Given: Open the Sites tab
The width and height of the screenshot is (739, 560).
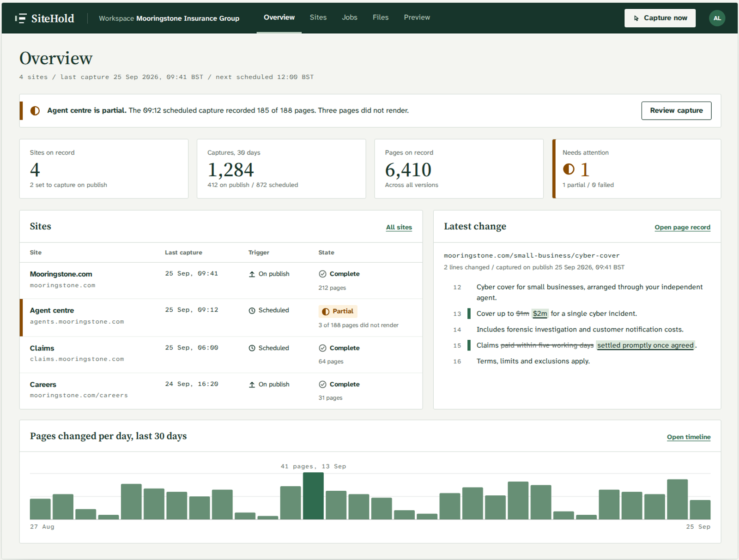Looking at the screenshot, I should point(318,18).
